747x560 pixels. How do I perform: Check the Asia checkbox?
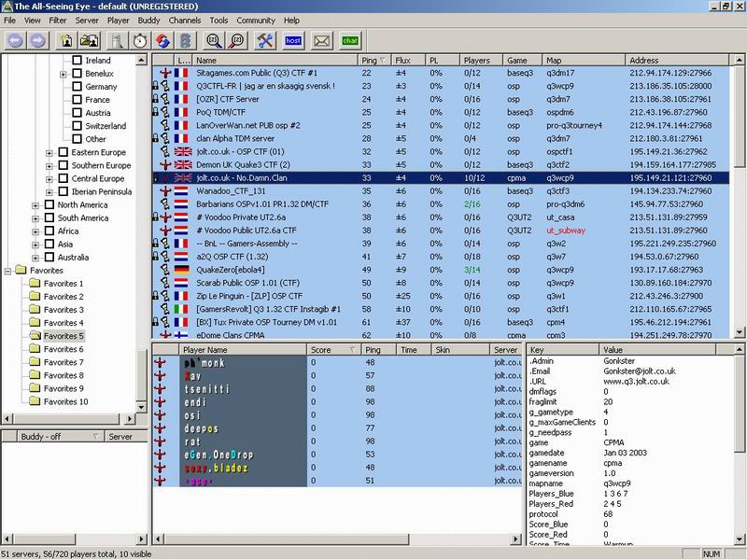[x=49, y=244]
